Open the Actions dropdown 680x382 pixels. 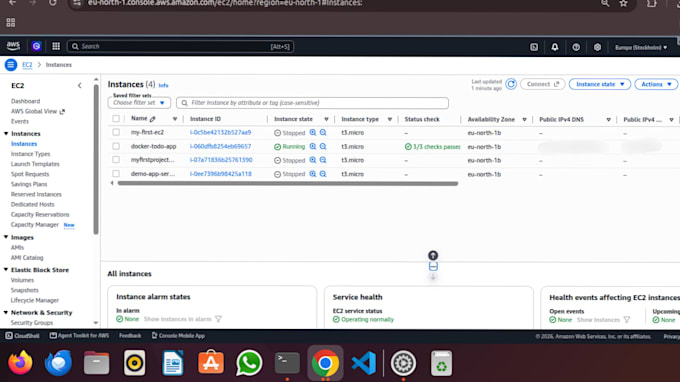coord(656,84)
